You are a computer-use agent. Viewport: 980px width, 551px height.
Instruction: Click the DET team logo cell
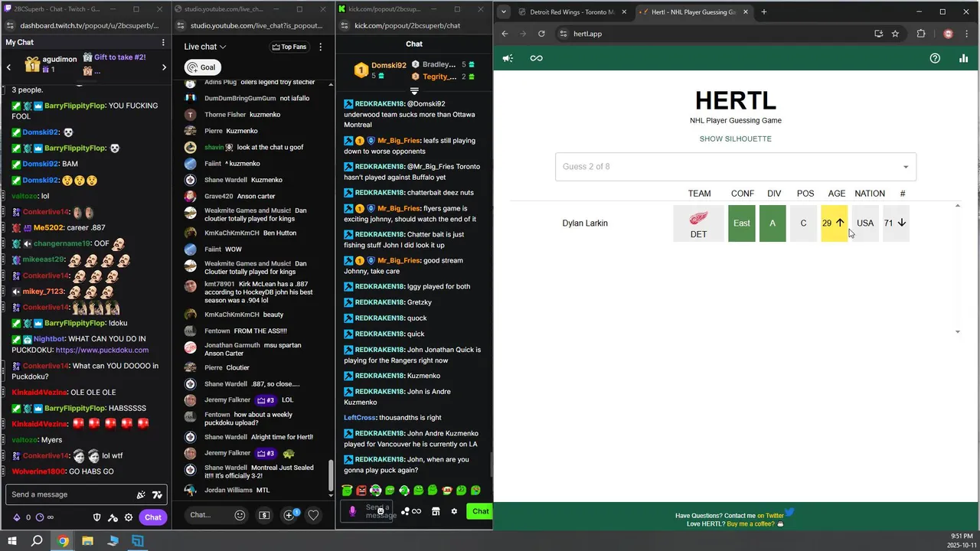pyautogui.click(x=698, y=223)
